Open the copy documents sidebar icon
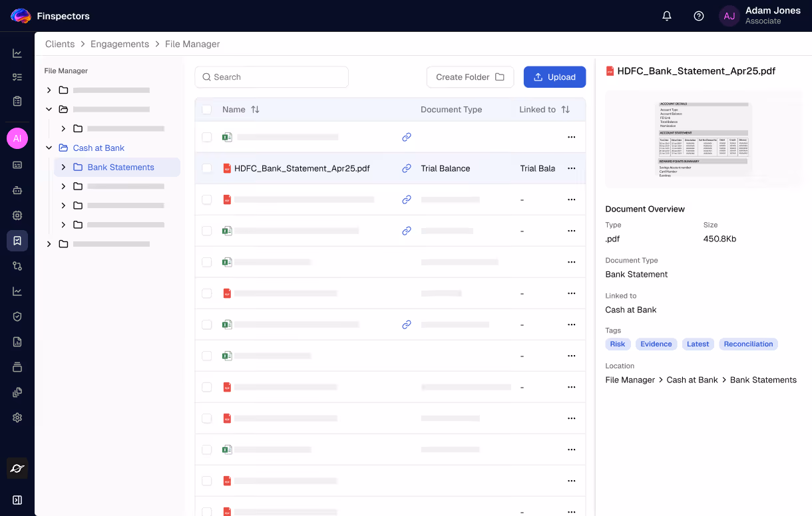The width and height of the screenshot is (812, 516). coord(17,392)
